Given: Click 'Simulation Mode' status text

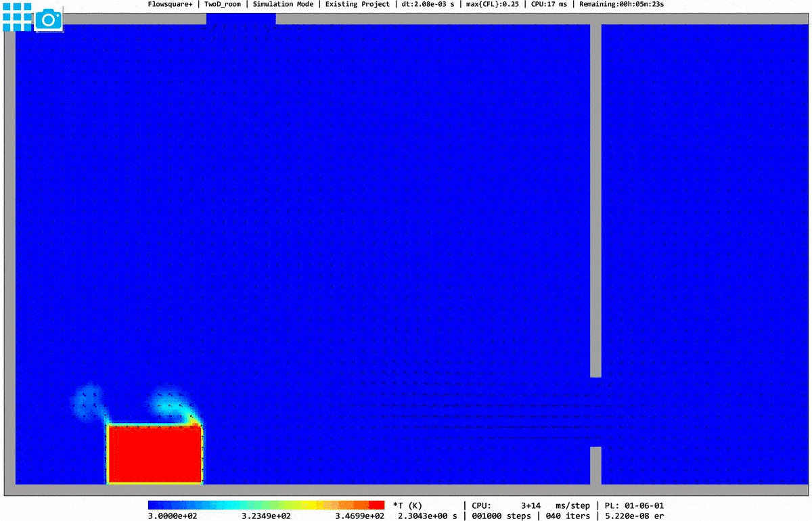Looking at the screenshot, I should click(283, 4).
